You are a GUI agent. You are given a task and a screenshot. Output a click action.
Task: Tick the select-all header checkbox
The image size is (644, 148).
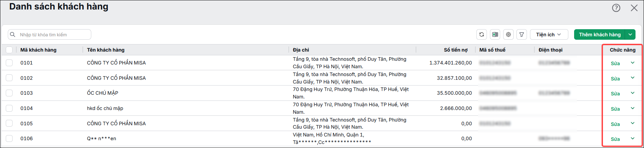[9, 50]
